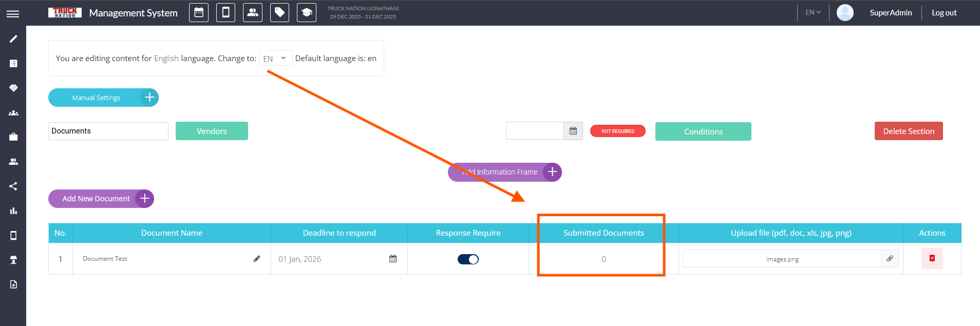Screen dimensions: 980x326
Task: Open the calendar icon in top navbar
Action: pyautogui.click(x=199, y=13)
